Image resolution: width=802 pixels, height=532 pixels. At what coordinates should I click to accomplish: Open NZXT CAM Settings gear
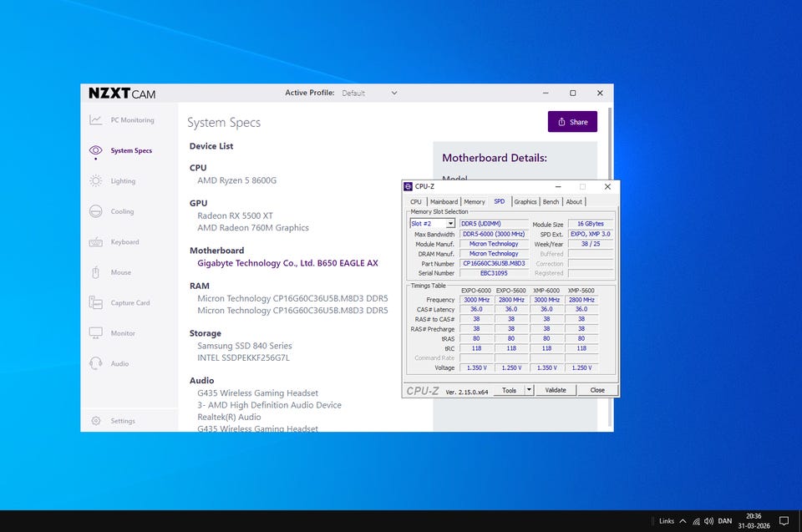pos(96,421)
